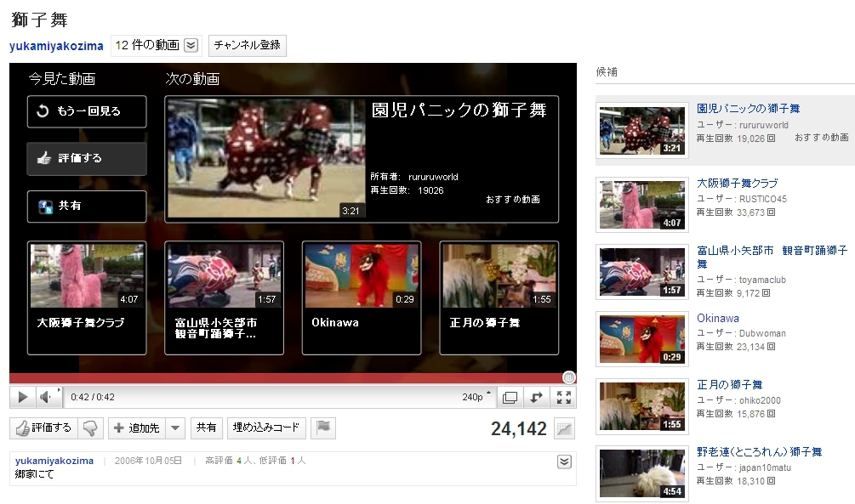Open the 240p quality selector
855x504 pixels.
coord(476,397)
